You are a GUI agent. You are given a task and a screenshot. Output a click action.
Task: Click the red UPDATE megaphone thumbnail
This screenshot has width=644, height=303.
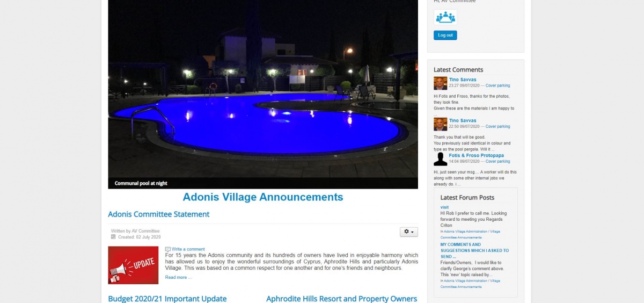[133, 265]
